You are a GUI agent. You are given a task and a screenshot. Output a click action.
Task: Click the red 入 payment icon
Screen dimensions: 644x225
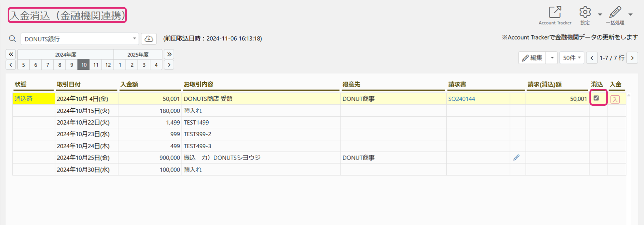coord(615,99)
